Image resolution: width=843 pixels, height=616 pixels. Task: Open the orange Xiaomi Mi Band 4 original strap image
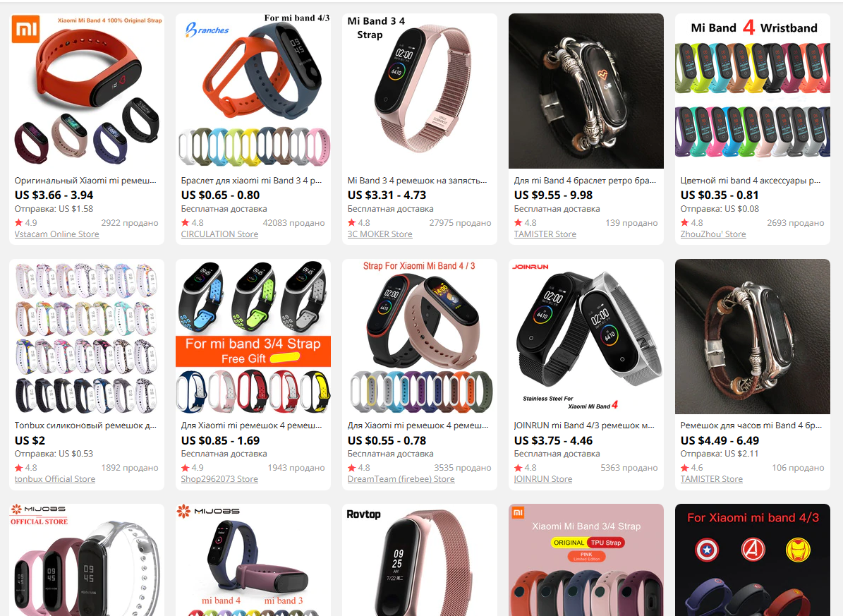(x=87, y=91)
